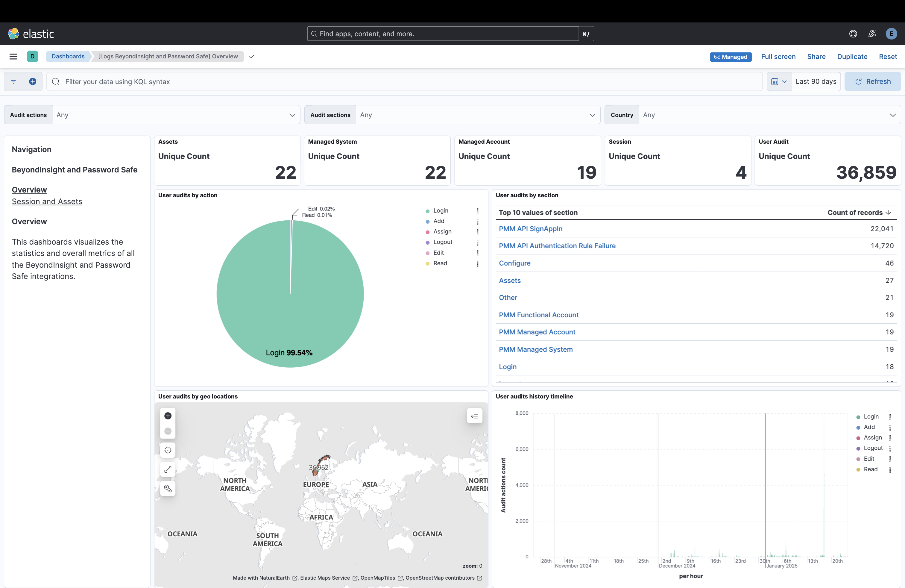905x588 pixels.
Task: Click the map zoom in button
Action: click(x=168, y=416)
